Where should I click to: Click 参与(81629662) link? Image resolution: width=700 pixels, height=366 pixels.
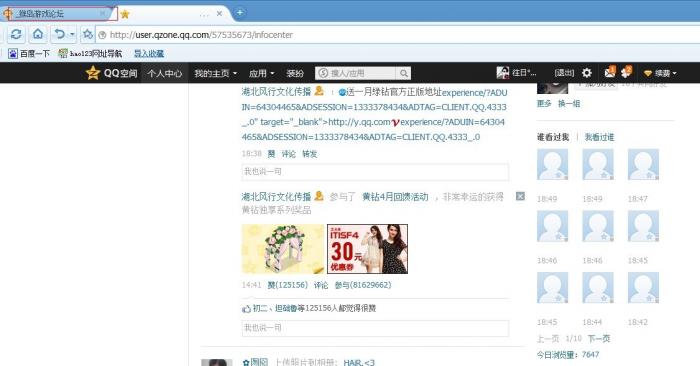click(363, 285)
